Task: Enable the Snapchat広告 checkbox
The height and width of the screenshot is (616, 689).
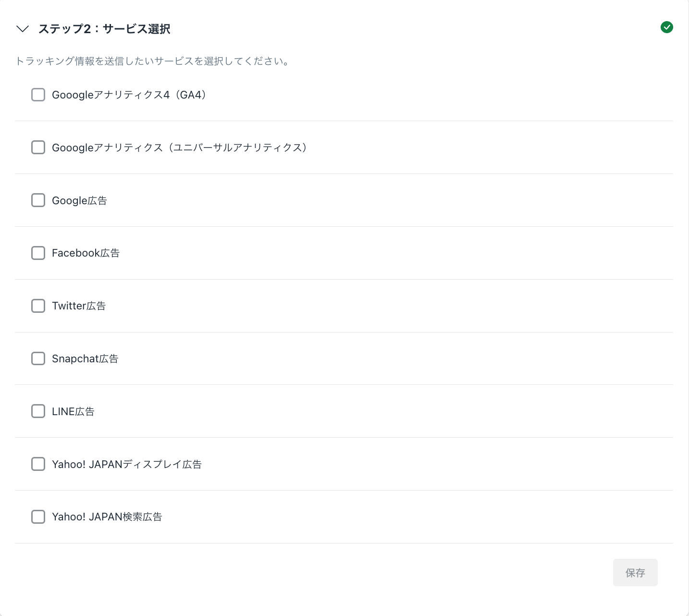Action: click(x=38, y=358)
